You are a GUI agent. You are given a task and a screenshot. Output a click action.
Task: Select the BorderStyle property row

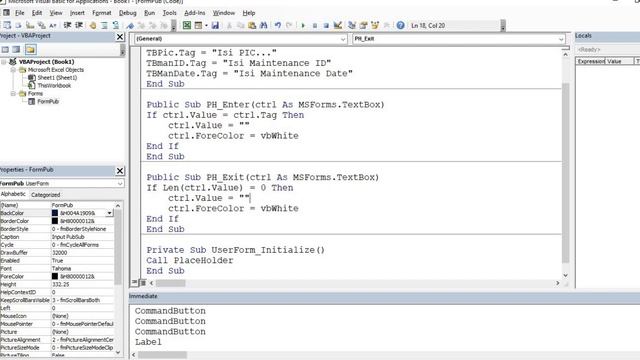(57, 229)
